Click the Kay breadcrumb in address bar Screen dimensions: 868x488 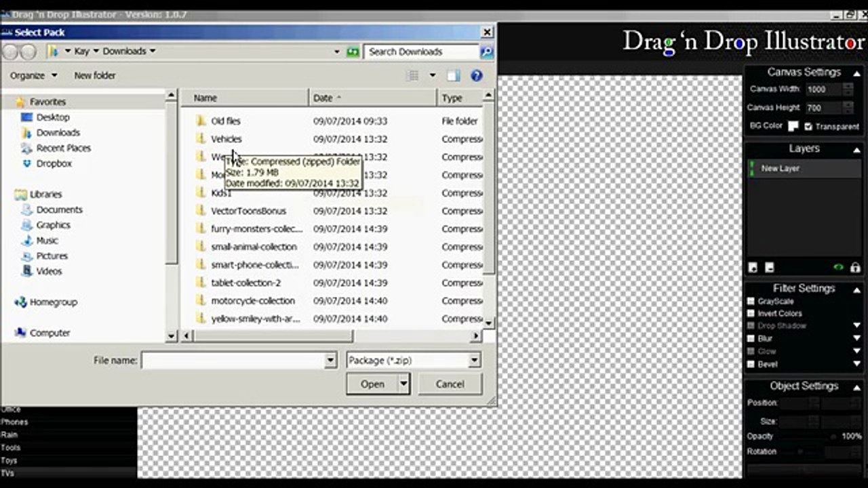pyautogui.click(x=82, y=52)
